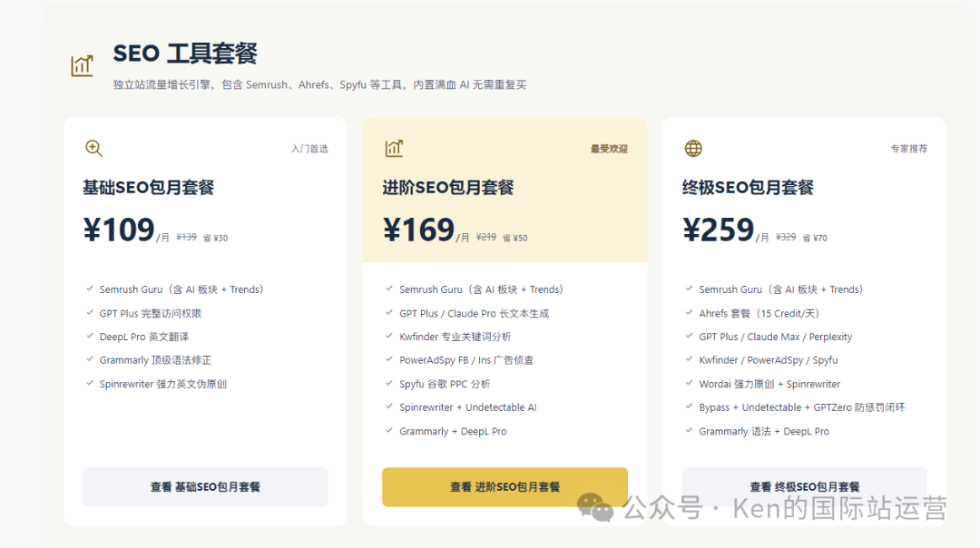
Task: Click the chart icon on the 进阶SEO card
Action: 394,148
